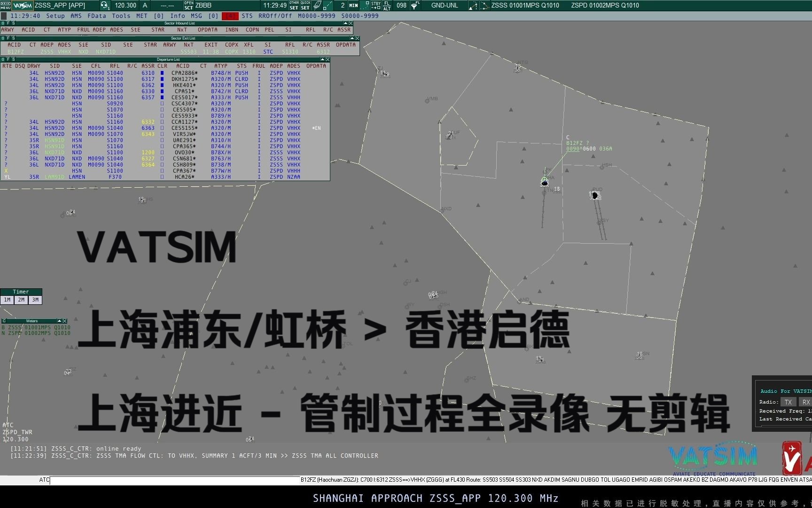This screenshot has height=508, width=812.
Task: Check the CLR clearance box for CCA1127
Action: 162,122
